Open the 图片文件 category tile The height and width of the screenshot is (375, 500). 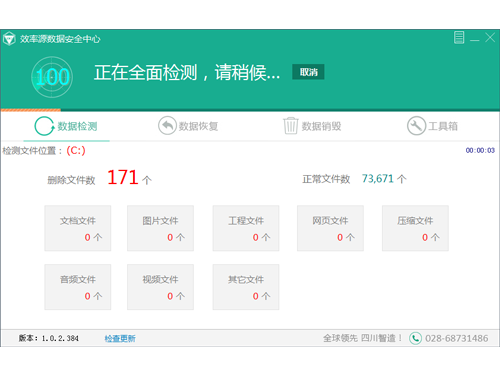(x=160, y=228)
